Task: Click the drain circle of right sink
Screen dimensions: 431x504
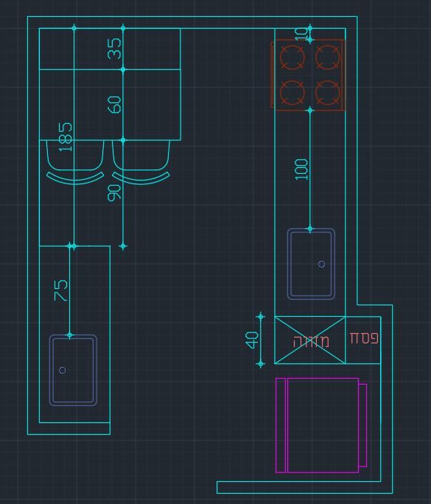Action: 321,264
